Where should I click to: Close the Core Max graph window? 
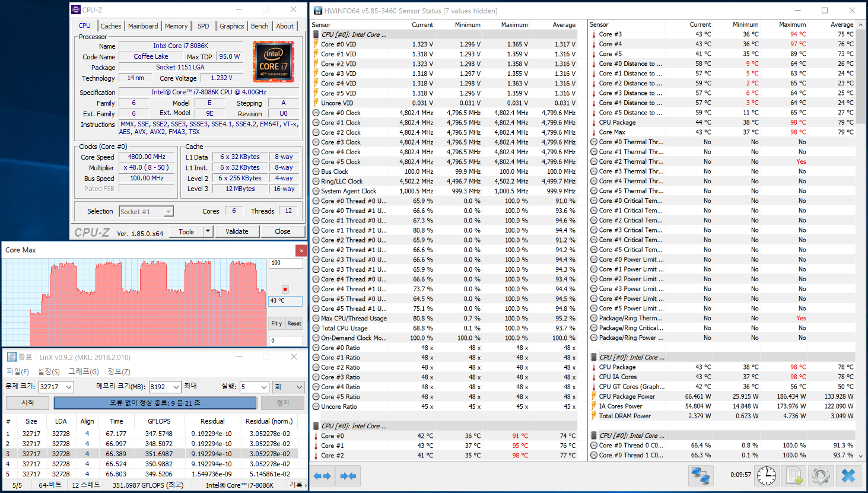[x=301, y=250]
